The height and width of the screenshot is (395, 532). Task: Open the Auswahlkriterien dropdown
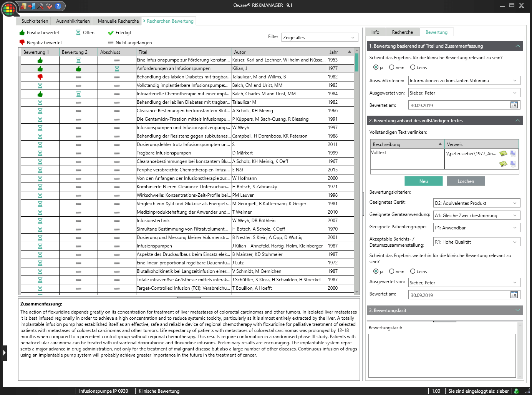coord(464,81)
